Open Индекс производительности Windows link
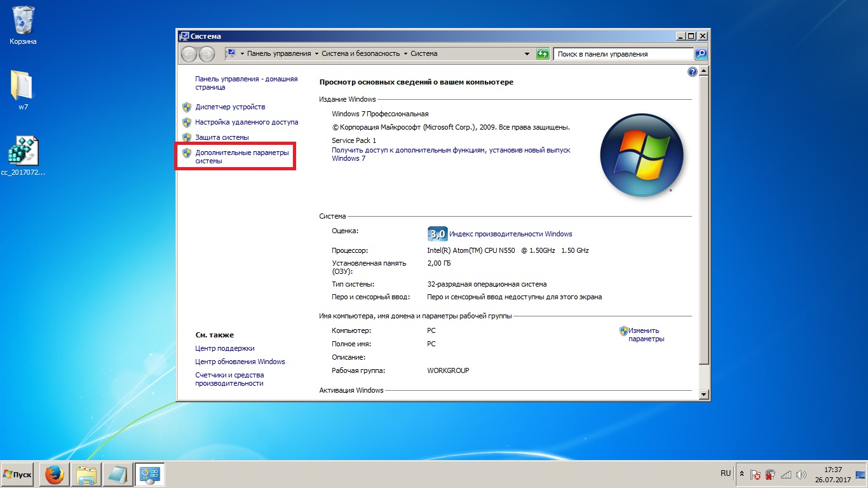This screenshot has height=488, width=868. point(510,234)
